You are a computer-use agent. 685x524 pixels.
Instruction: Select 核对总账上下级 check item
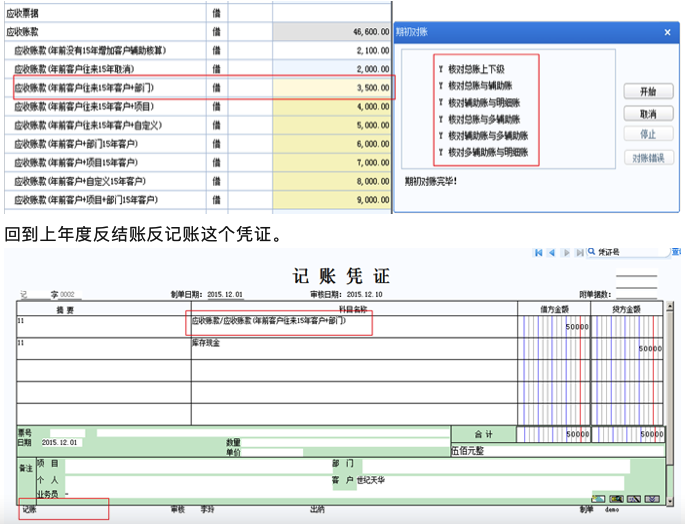(472, 69)
